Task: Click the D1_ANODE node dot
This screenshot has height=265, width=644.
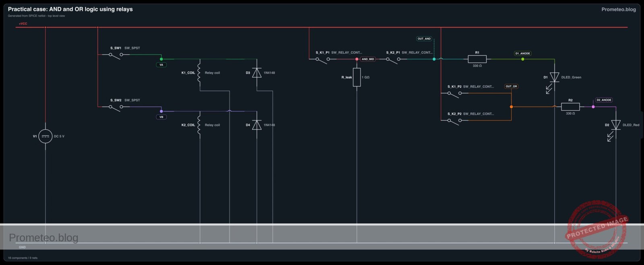Action: click(x=523, y=59)
